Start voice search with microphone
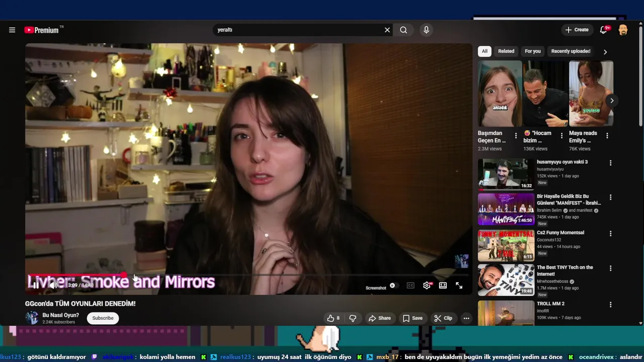This screenshot has height=362, width=644. [x=426, y=30]
